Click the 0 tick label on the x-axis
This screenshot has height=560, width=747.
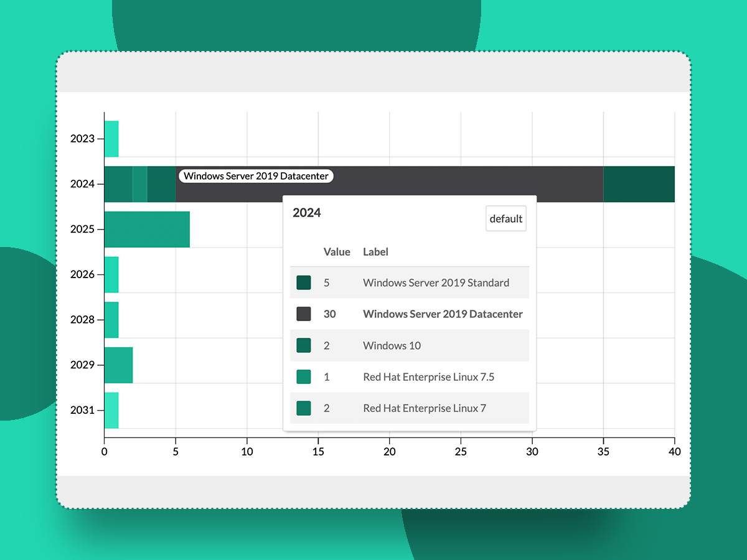[x=105, y=451]
